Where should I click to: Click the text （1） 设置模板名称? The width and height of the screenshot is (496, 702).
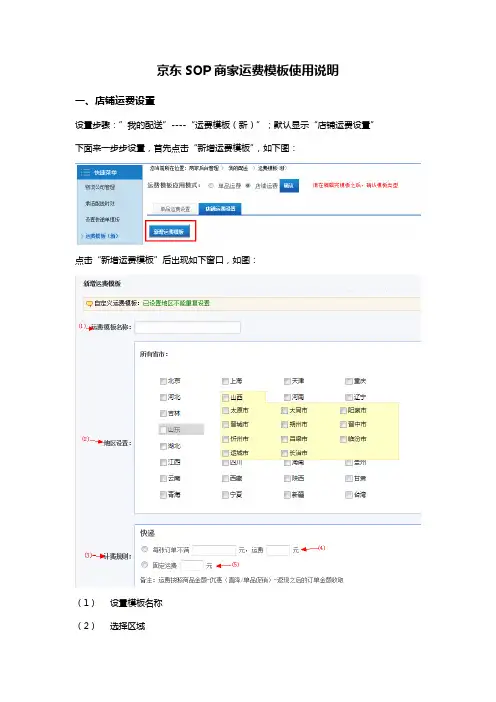[120, 603]
